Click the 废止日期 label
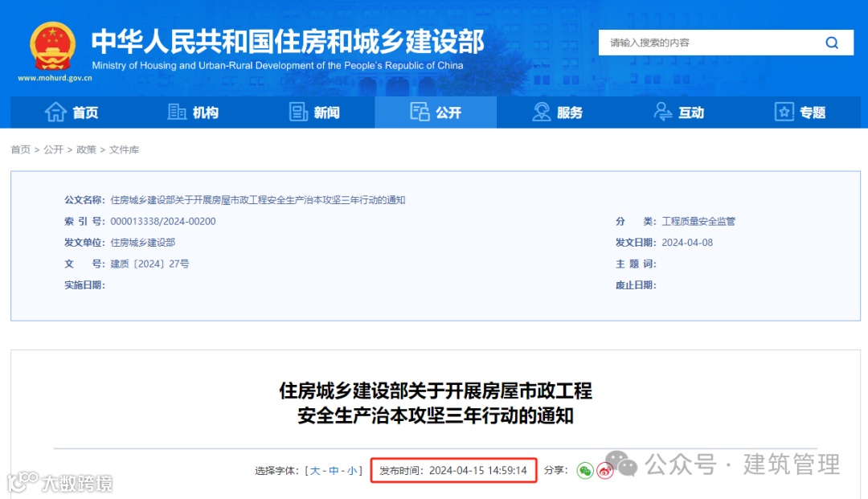 click(636, 285)
